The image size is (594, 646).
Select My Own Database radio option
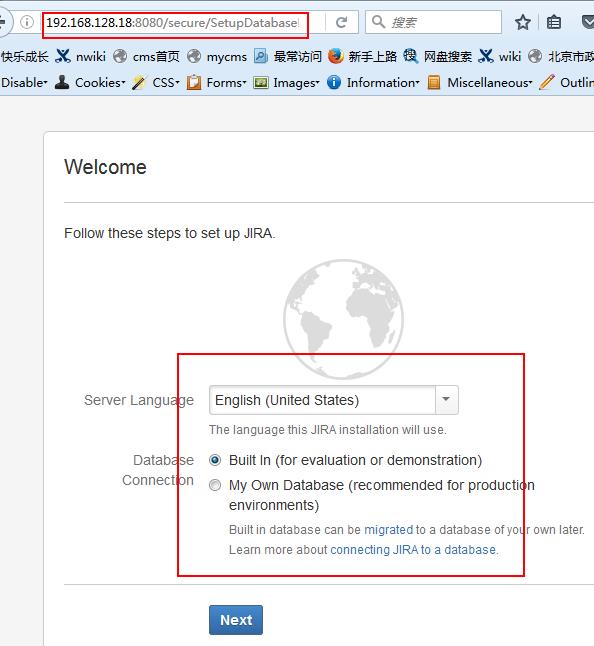[x=215, y=485]
